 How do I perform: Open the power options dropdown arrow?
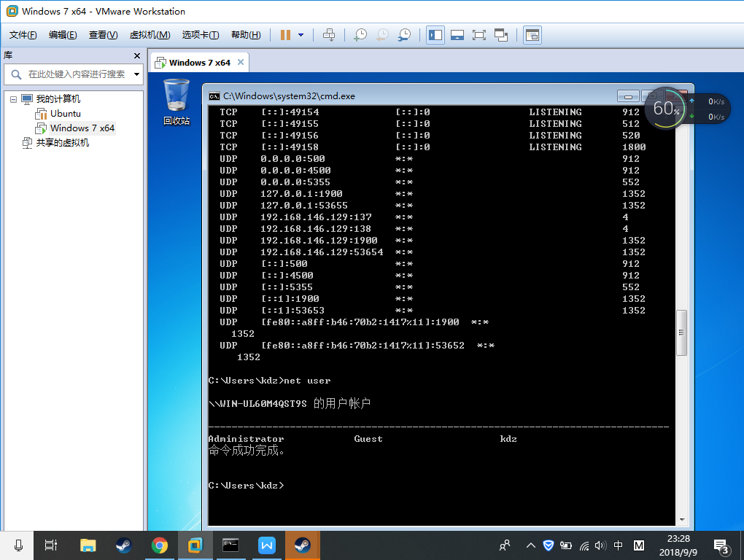301,35
